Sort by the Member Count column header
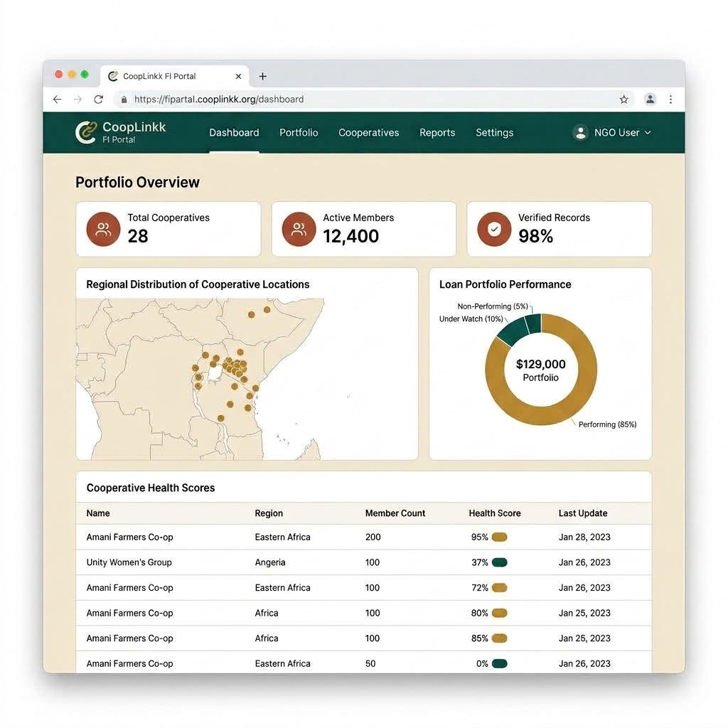 (395, 513)
